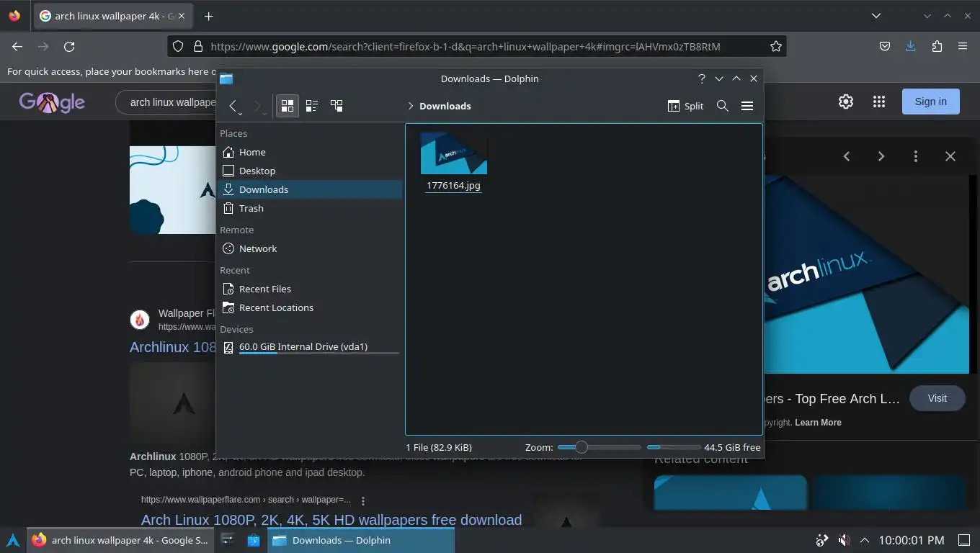Viewport: 980px width, 553px height.
Task: Click the free disk space bar
Action: pyautogui.click(x=673, y=447)
